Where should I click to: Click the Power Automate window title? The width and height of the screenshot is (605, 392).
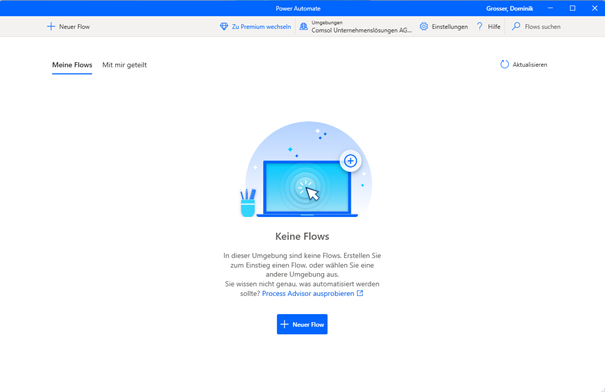[298, 8]
